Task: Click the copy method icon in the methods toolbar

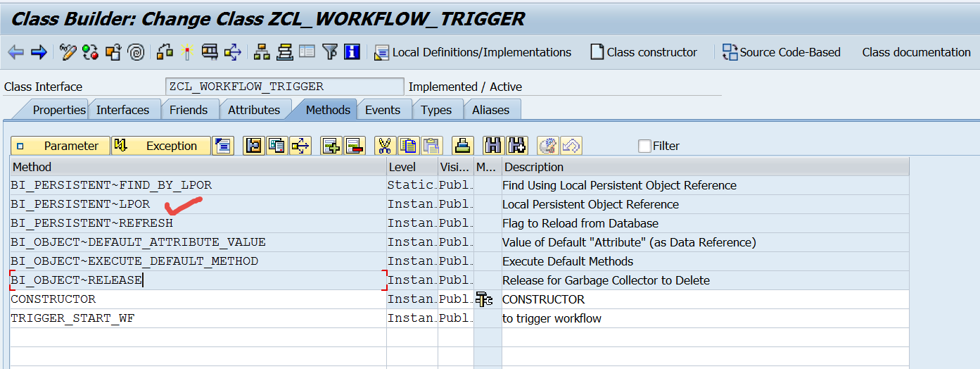Action: coord(276,146)
